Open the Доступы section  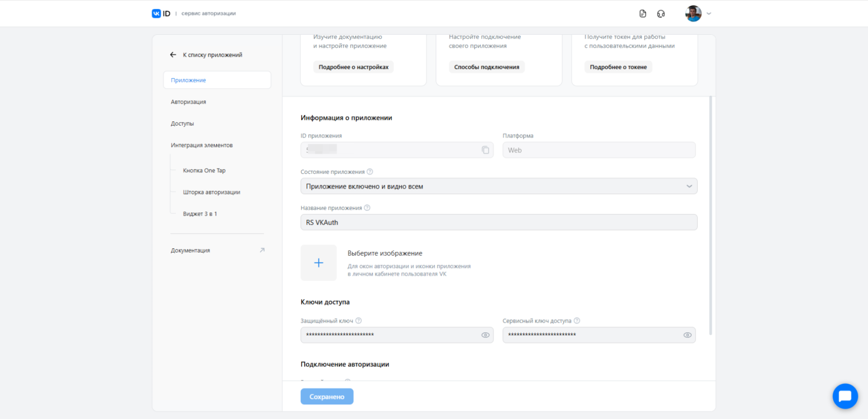pos(182,124)
